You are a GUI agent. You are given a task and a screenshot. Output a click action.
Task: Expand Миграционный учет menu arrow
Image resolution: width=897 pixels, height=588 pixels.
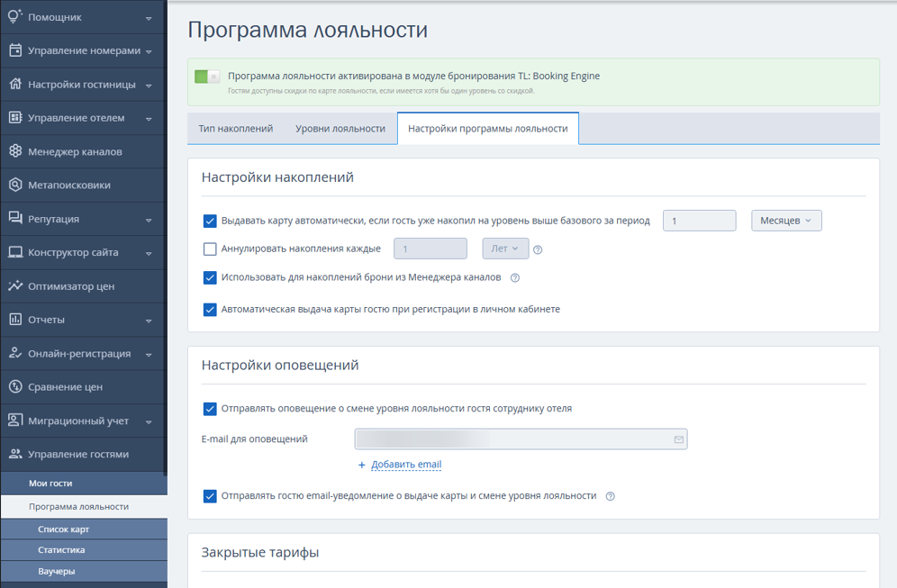[149, 421]
